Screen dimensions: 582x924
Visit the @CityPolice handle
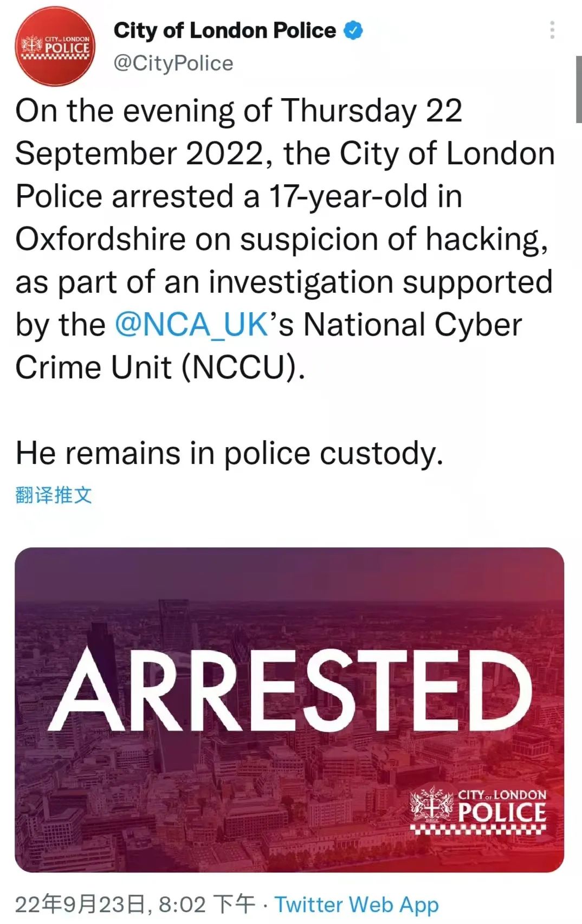click(x=173, y=63)
